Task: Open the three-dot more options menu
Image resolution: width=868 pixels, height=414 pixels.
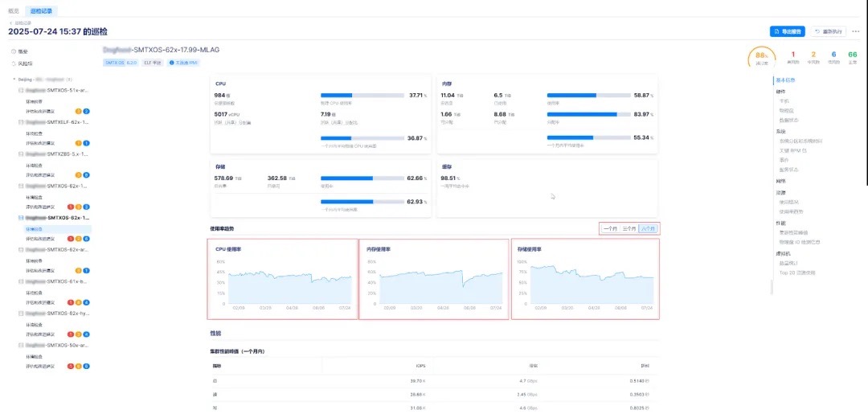Action: pyautogui.click(x=856, y=31)
